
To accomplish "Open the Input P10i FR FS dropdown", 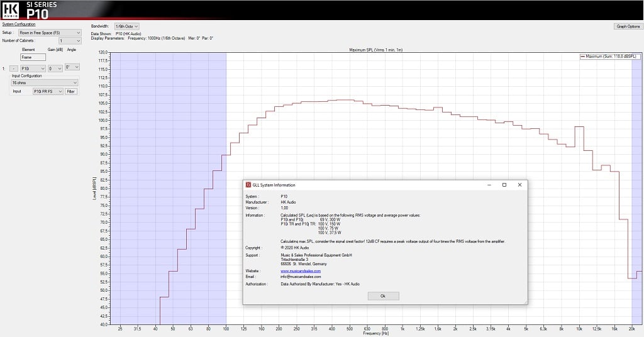I will click(x=48, y=91).
